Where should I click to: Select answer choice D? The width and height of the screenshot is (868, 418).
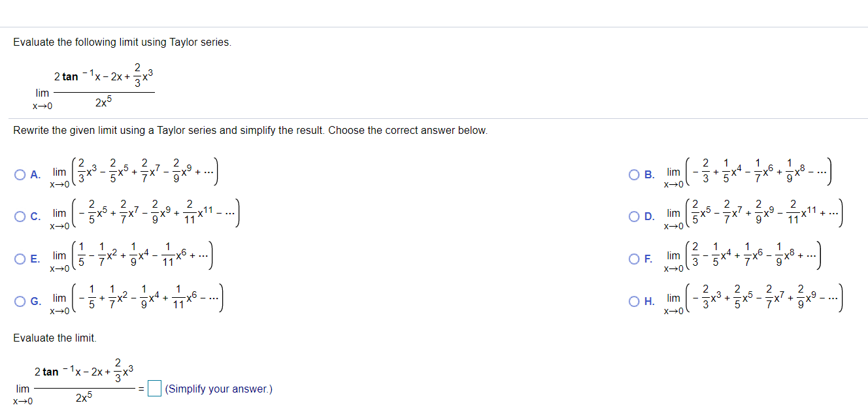[x=634, y=216]
